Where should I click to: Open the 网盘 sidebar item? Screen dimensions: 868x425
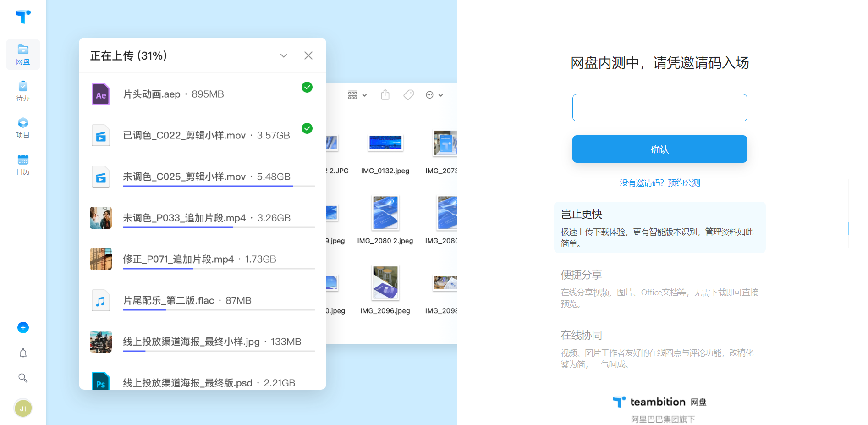coord(23,55)
